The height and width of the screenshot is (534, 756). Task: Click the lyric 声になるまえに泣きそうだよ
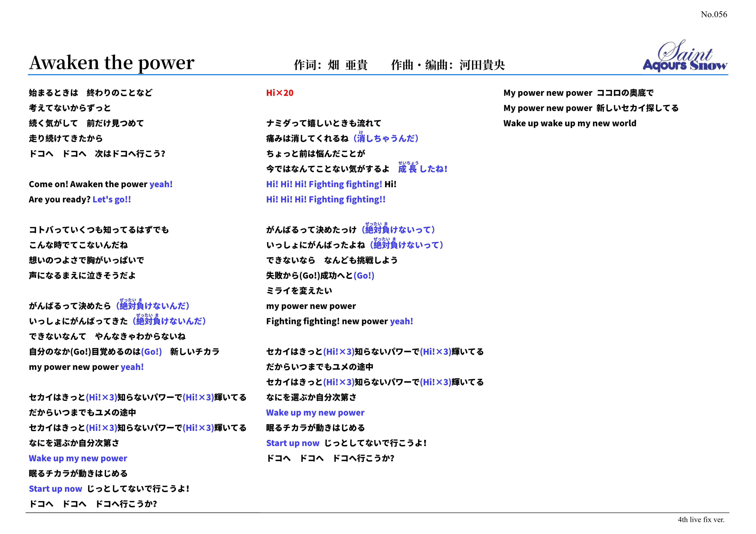[82, 276]
